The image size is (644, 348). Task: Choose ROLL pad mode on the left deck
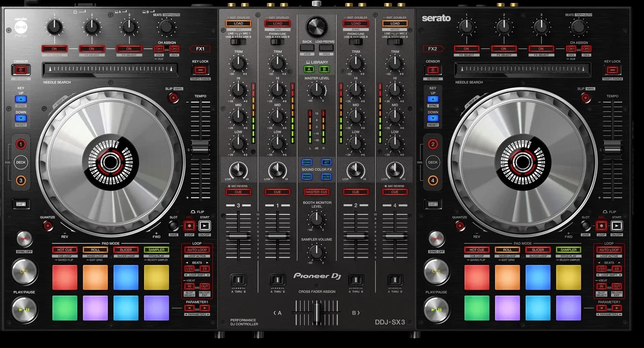click(x=95, y=250)
